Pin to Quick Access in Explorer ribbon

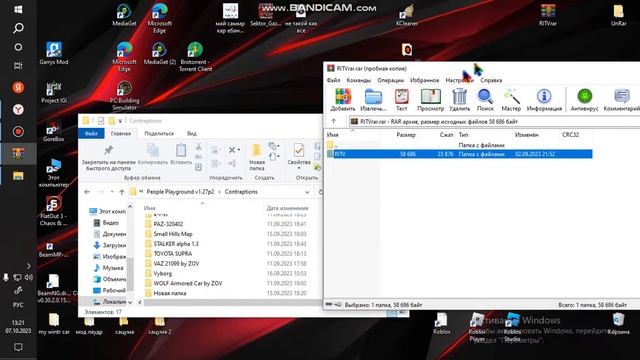pos(108,158)
